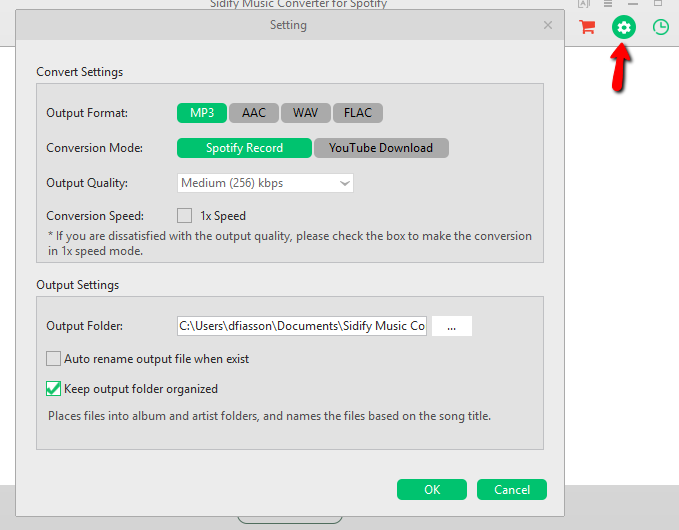The image size is (679, 530).
Task: Uncheck Keep output folder organized
Action: coord(53,388)
